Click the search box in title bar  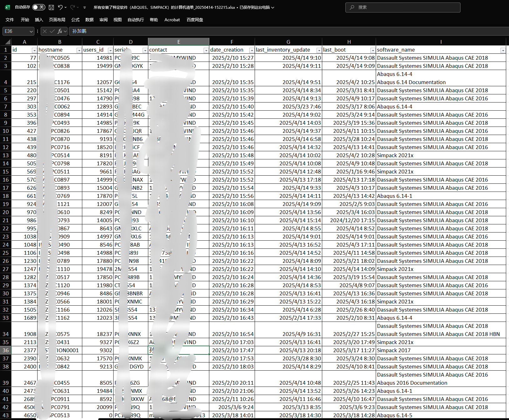pyautogui.click(x=403, y=7)
